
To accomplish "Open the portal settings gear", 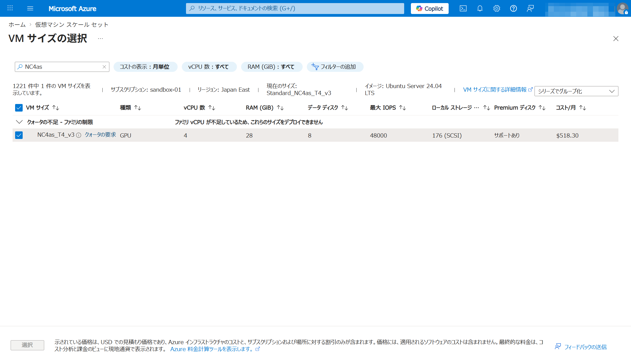I will tap(496, 8).
